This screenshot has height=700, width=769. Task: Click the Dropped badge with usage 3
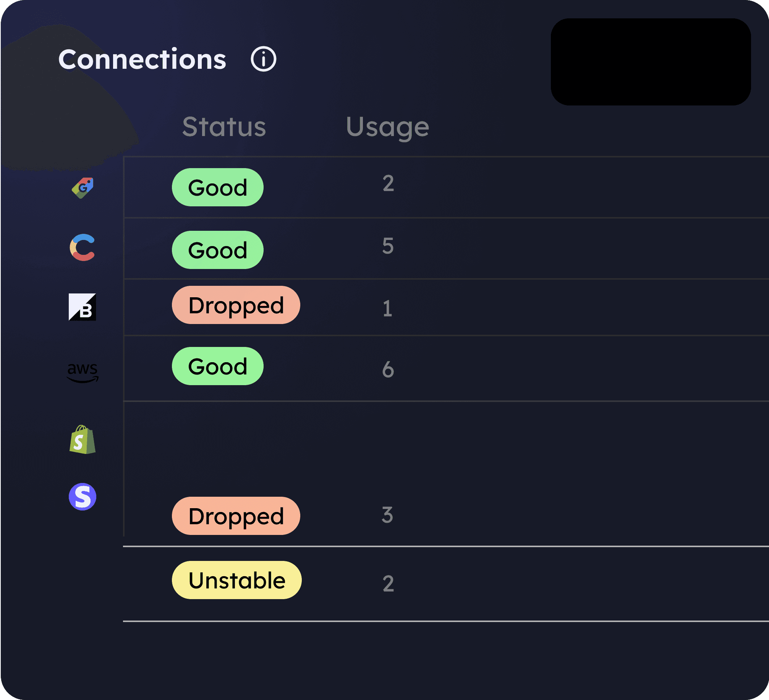click(236, 516)
